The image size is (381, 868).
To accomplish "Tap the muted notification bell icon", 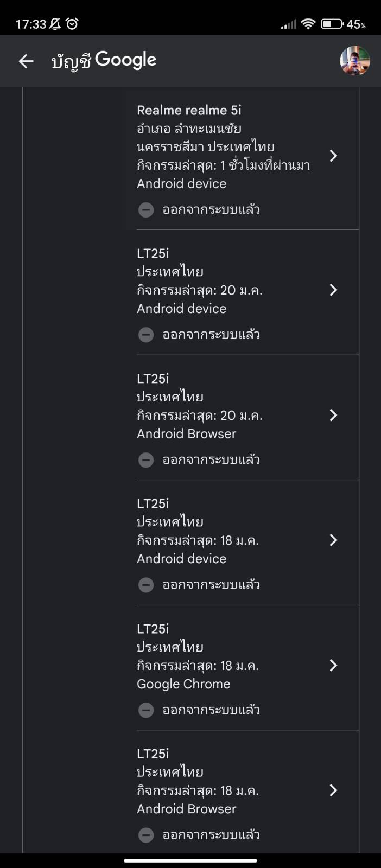I will pos(55,24).
